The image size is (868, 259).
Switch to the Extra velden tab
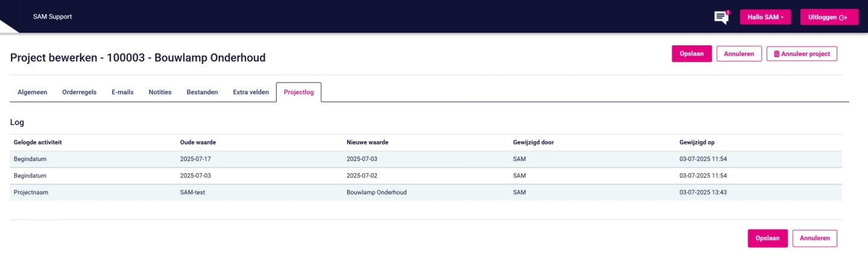(251, 92)
